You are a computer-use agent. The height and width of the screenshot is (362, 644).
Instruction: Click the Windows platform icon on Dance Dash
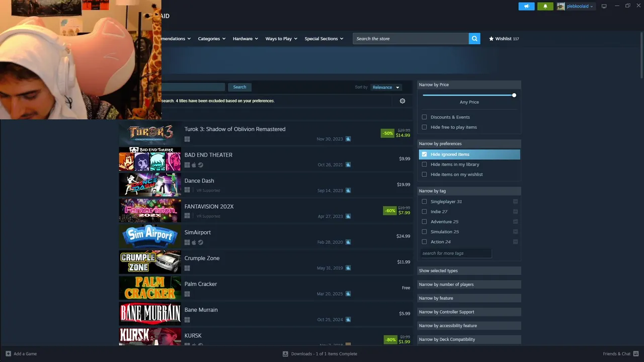187,191
